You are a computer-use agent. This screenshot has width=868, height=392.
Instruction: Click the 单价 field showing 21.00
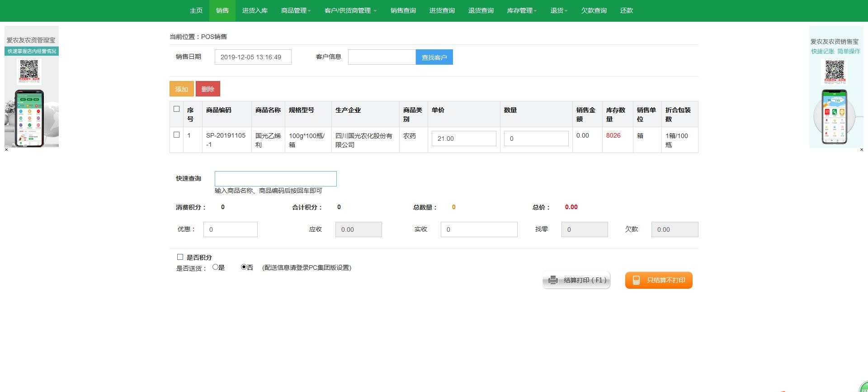(x=464, y=139)
